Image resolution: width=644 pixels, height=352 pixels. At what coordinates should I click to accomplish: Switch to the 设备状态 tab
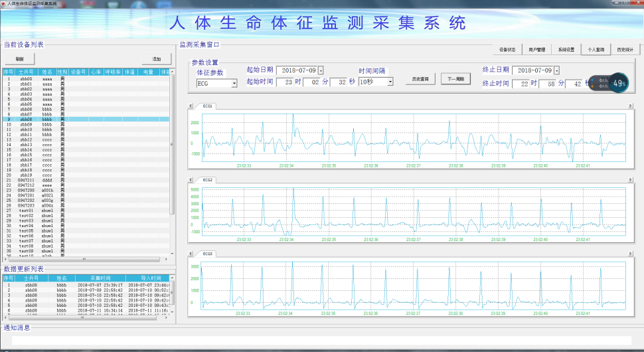(507, 49)
